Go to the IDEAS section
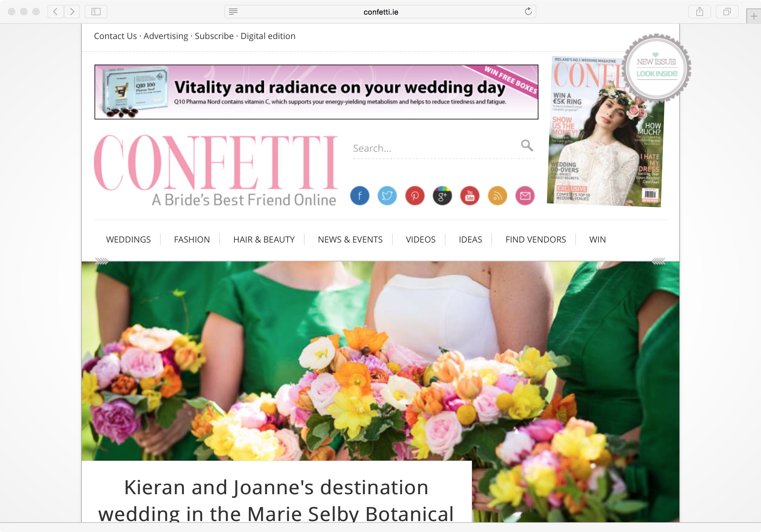Screen dimensions: 761x532 click(x=470, y=239)
